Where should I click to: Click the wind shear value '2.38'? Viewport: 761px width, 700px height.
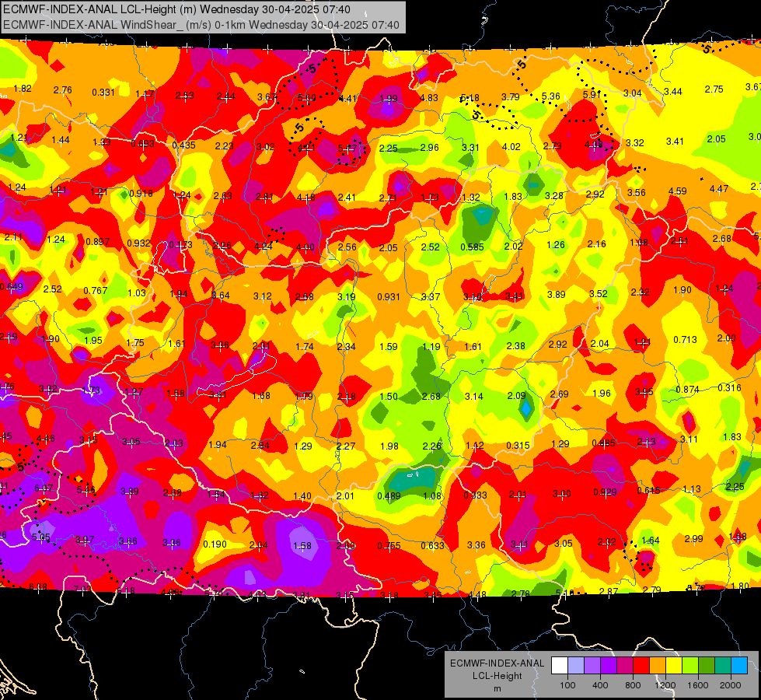point(516,346)
